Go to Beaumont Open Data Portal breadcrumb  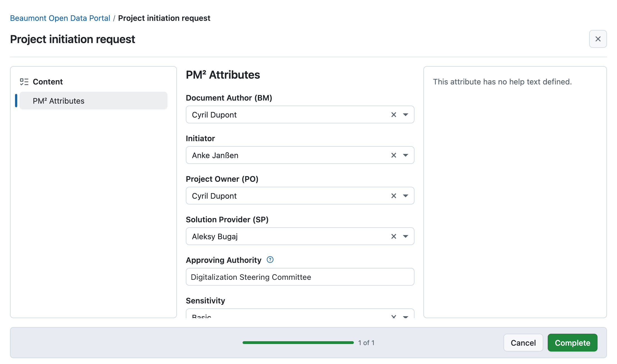point(60,18)
